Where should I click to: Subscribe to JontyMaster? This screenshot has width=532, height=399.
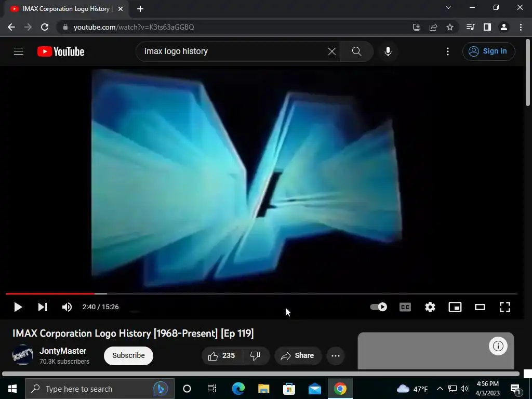pos(129,355)
